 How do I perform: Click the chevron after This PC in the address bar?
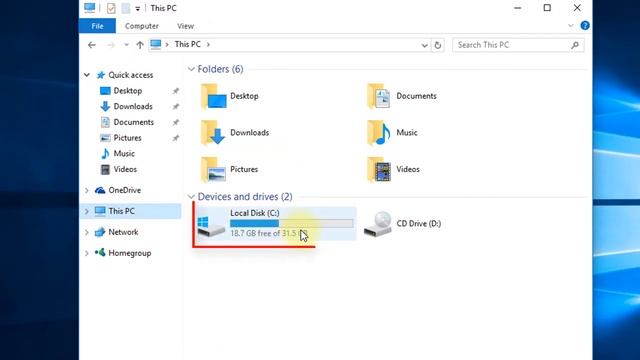coord(208,44)
